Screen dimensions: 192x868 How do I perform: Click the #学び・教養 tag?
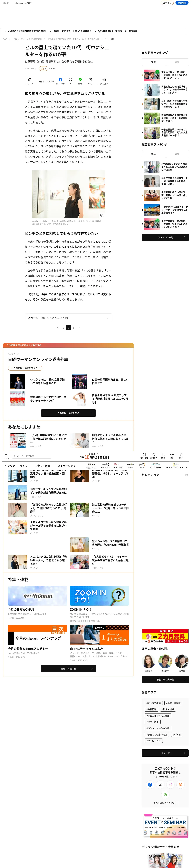153,722
